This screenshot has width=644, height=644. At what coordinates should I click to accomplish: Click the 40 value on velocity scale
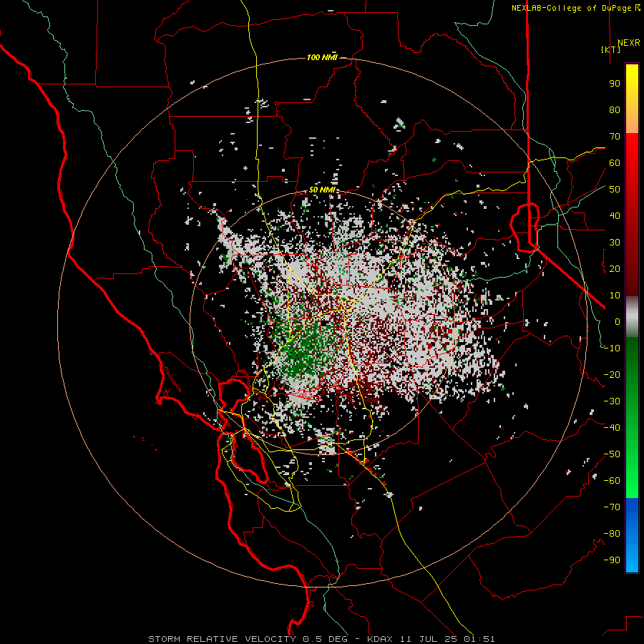coord(615,216)
